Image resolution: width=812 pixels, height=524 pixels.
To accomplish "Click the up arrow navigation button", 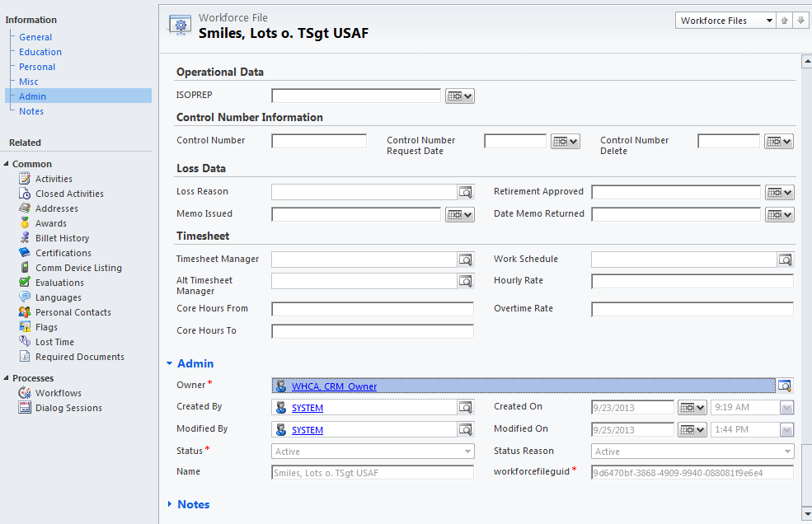I will point(785,21).
